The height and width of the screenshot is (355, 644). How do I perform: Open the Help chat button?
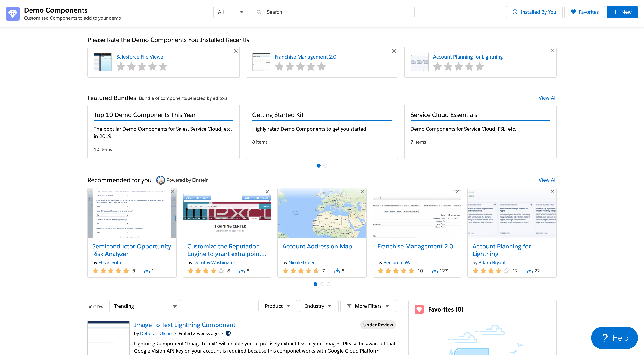(x=614, y=338)
